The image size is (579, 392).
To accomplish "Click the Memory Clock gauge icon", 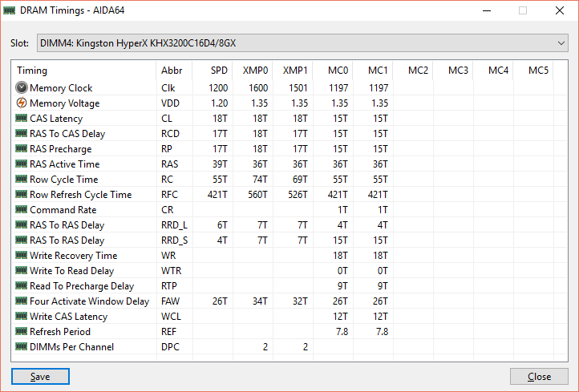I will (21, 88).
